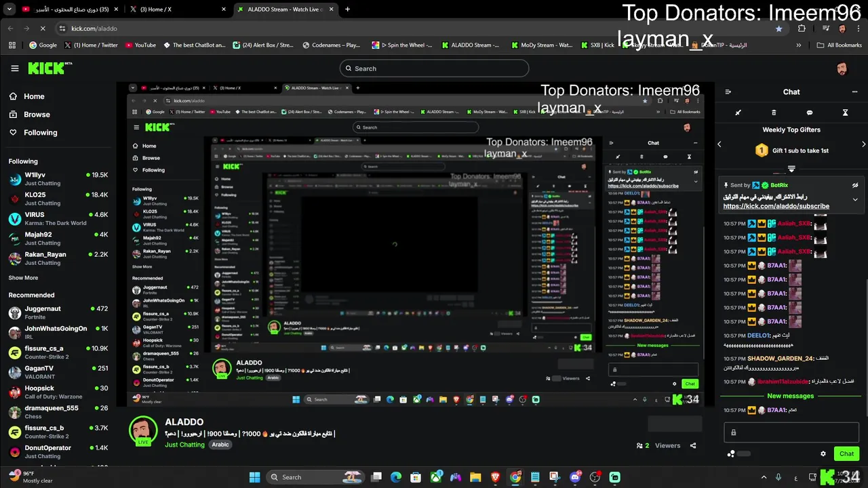Open recommended DonutOperator channel
This screenshot has height=488, width=868.
pyautogui.click(x=58, y=451)
